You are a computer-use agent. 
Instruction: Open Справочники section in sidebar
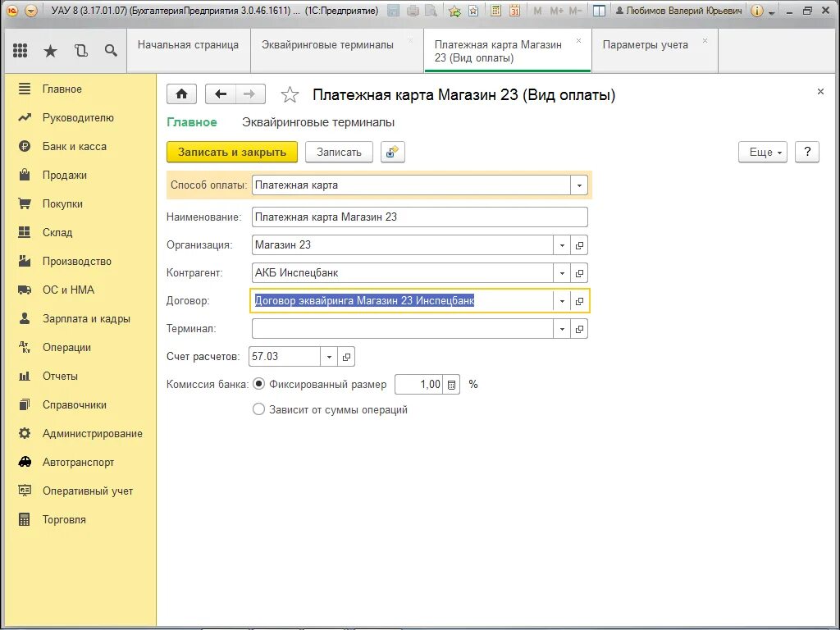(x=75, y=405)
